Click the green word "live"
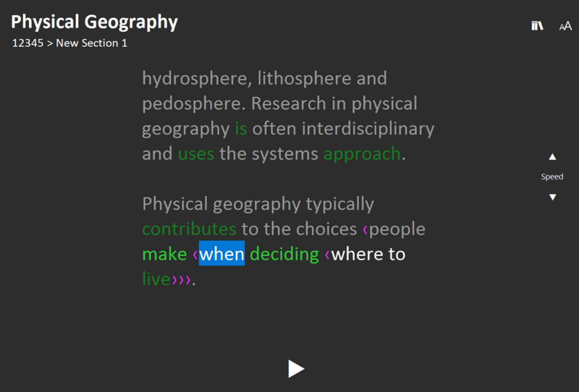Viewport: 579px width, 392px height. point(156,279)
